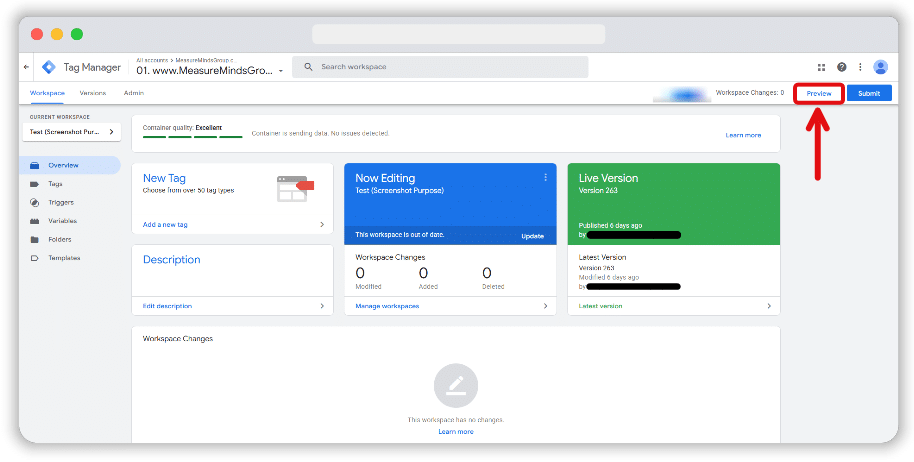914x462 pixels.
Task: Open Triggers from the sidebar
Action: click(60, 202)
